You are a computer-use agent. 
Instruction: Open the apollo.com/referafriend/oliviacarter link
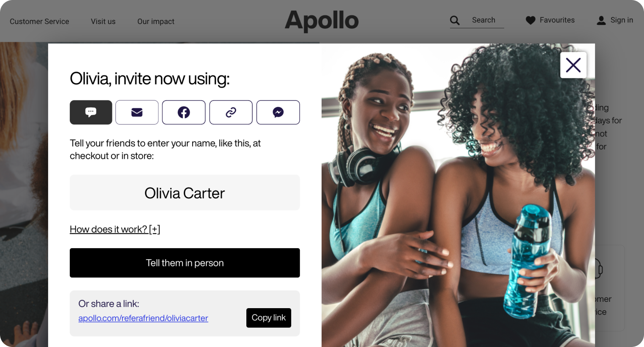coord(143,318)
